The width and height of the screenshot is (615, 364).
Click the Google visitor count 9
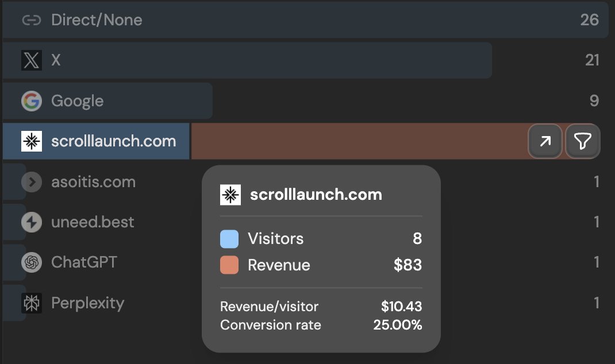[594, 100]
